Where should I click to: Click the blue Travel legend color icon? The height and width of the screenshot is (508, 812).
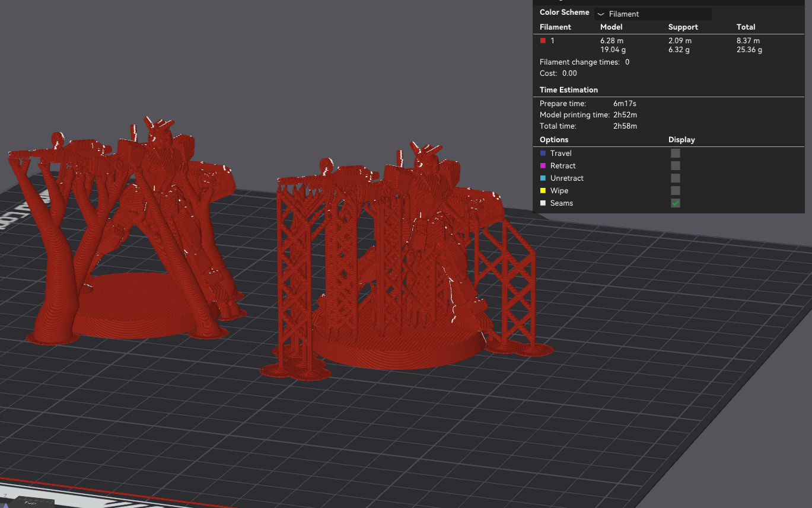543,154
